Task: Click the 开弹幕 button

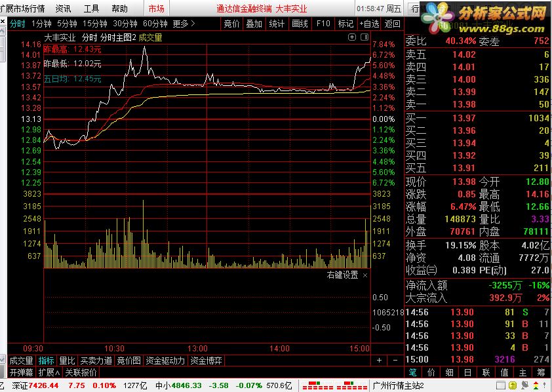Action: (x=21, y=372)
